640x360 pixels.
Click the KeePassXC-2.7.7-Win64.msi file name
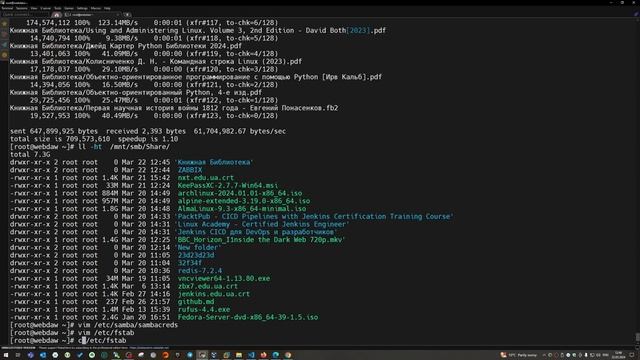pos(228,185)
